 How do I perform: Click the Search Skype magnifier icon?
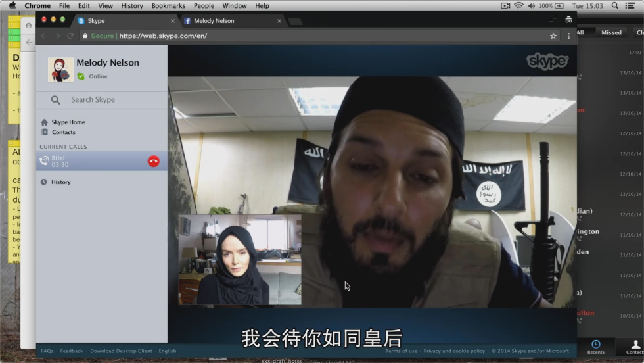pos(55,100)
